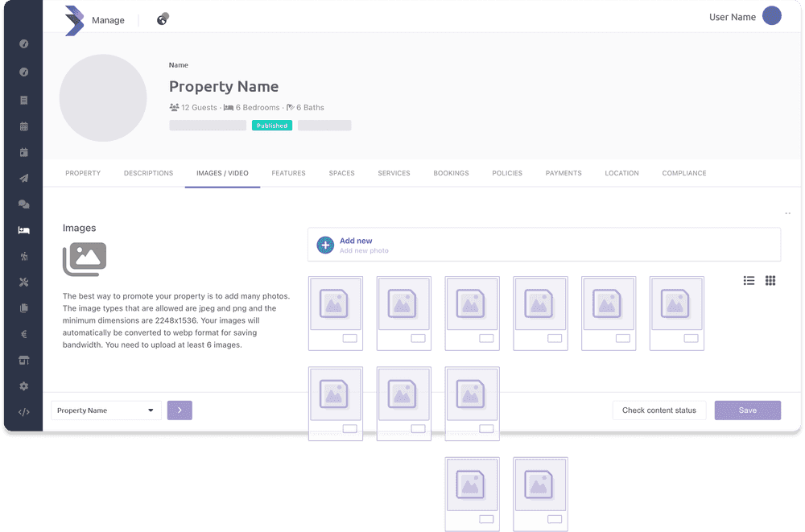Click the arrow button beside the property selector
Image resolution: width=805 pixels, height=532 pixels.
180,410
